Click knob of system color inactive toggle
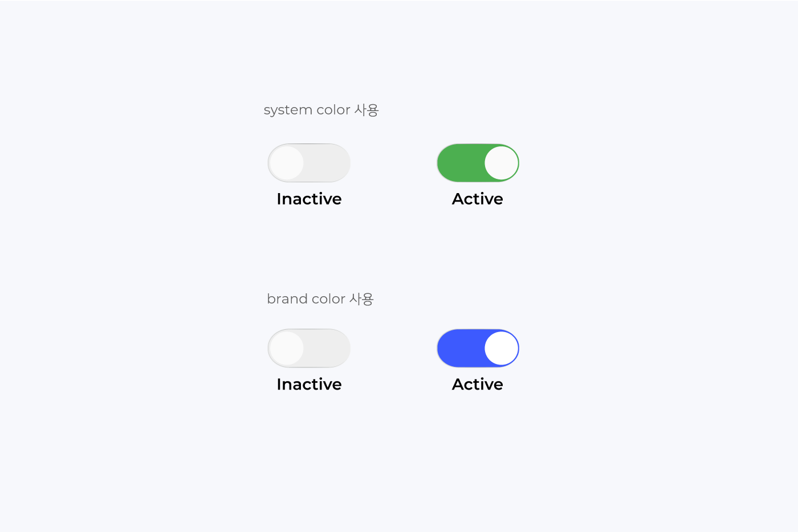 click(287, 163)
